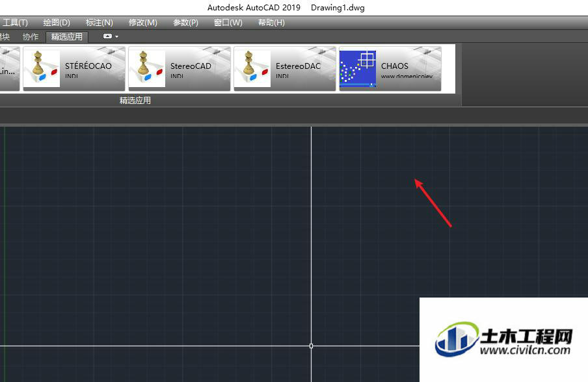Open the 标注(N) menu

(x=100, y=23)
